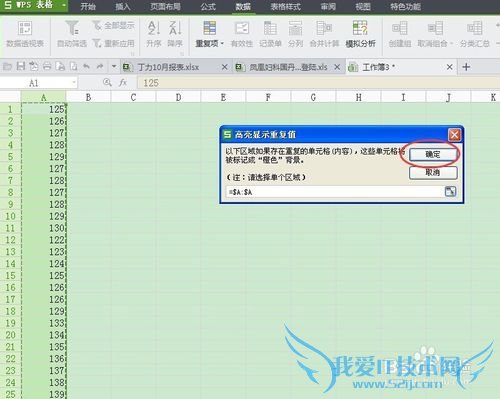
Task: Click the Name Box showing A1
Action: coord(35,83)
